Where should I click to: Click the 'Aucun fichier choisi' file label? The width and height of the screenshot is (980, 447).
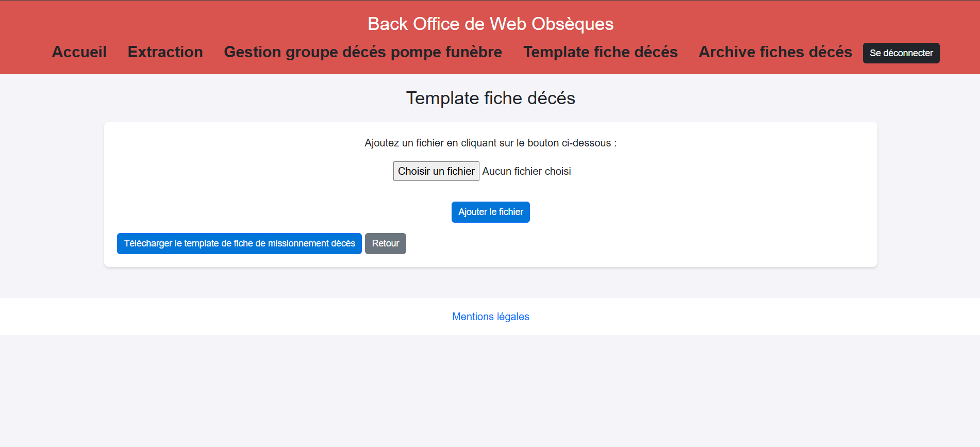(x=526, y=171)
